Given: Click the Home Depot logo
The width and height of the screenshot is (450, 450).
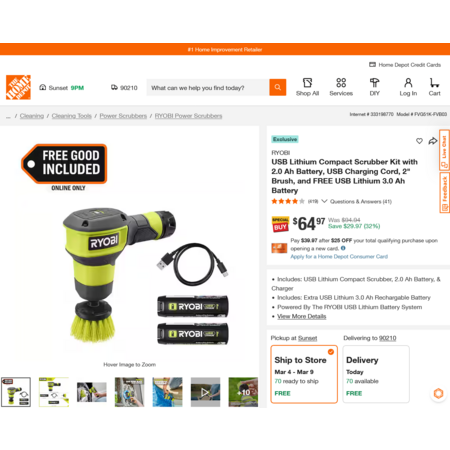Looking at the screenshot, I should coord(18,87).
